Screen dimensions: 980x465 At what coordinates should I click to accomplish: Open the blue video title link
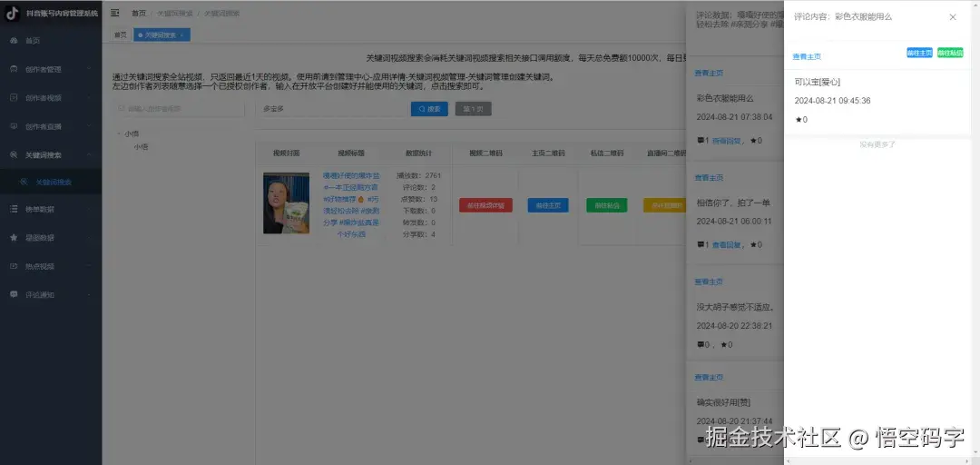(x=350, y=204)
